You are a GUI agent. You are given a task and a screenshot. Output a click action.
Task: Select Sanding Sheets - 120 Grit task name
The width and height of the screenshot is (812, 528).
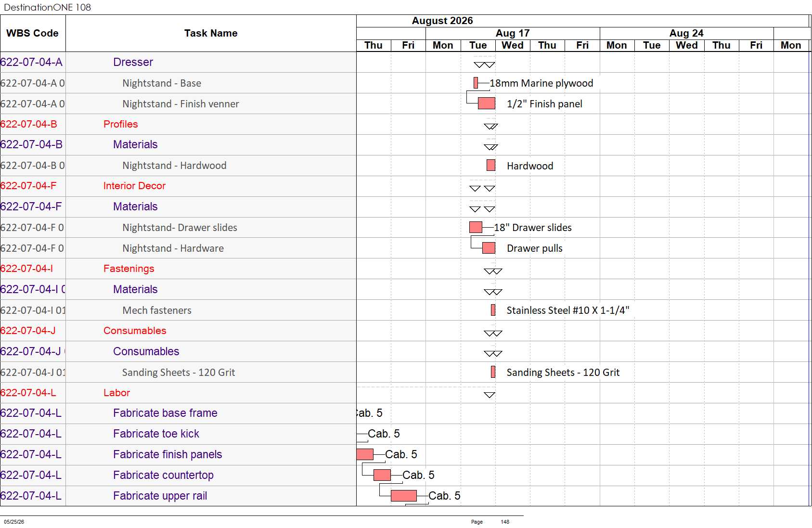coord(179,373)
